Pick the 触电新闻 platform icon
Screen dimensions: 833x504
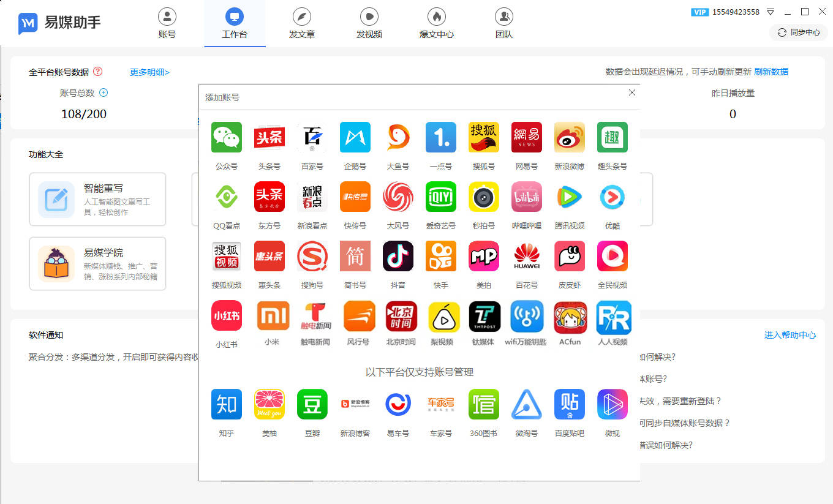coord(316,316)
